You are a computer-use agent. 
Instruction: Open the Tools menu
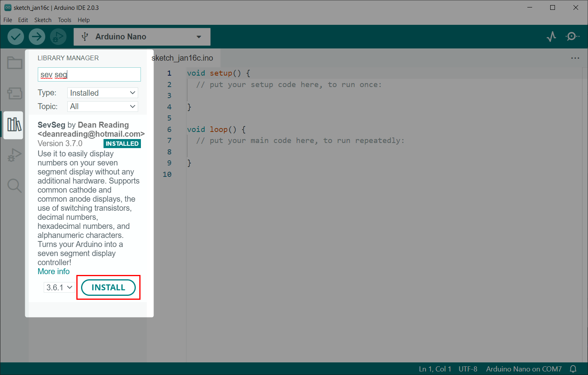click(65, 20)
